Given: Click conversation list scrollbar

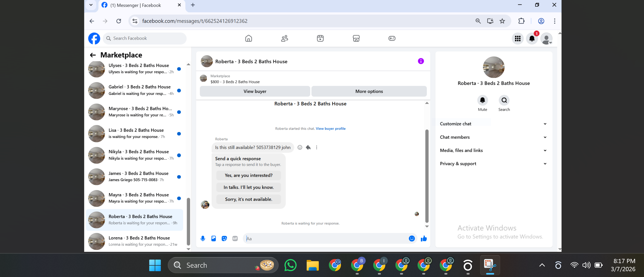Looking at the screenshot, I should [188, 221].
